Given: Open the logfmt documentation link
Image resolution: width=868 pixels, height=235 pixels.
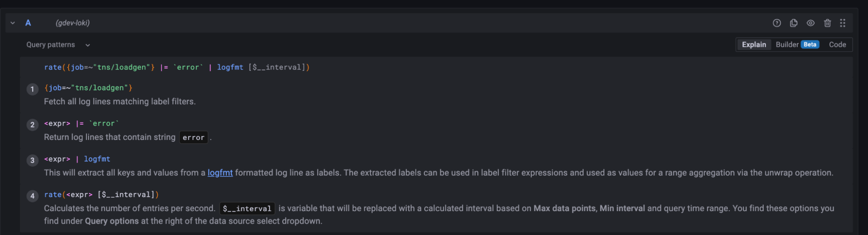Looking at the screenshot, I should tap(220, 173).
